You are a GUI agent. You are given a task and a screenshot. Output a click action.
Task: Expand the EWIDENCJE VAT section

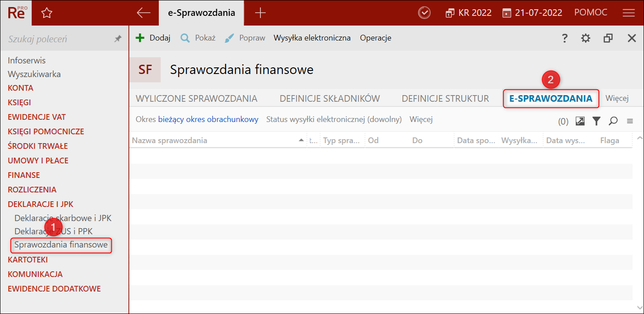[37, 117]
